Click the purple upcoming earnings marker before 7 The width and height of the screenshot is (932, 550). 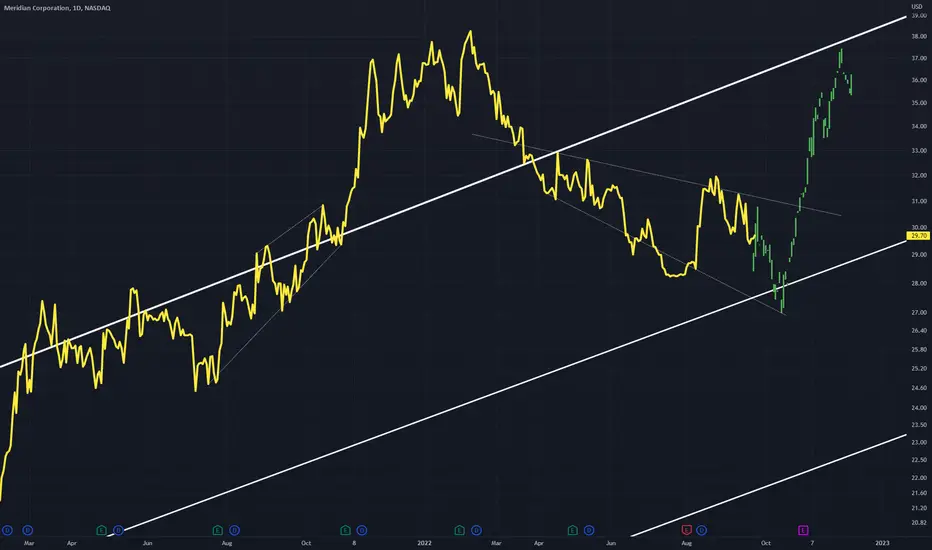click(803, 530)
